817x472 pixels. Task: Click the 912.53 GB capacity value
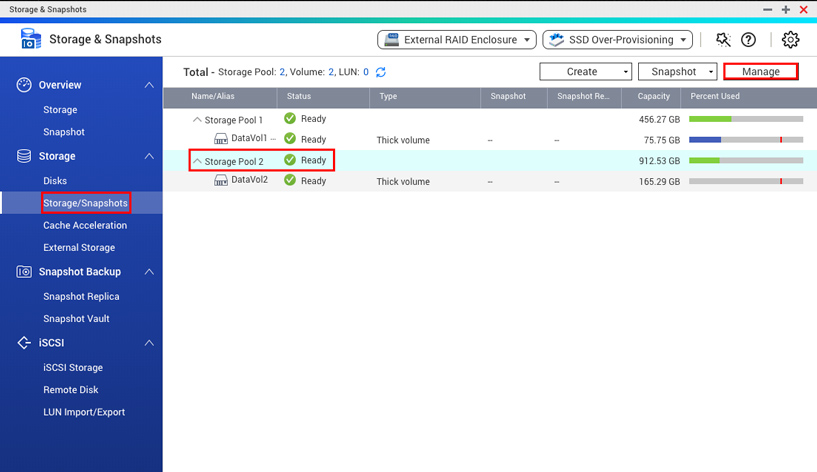[x=659, y=161]
